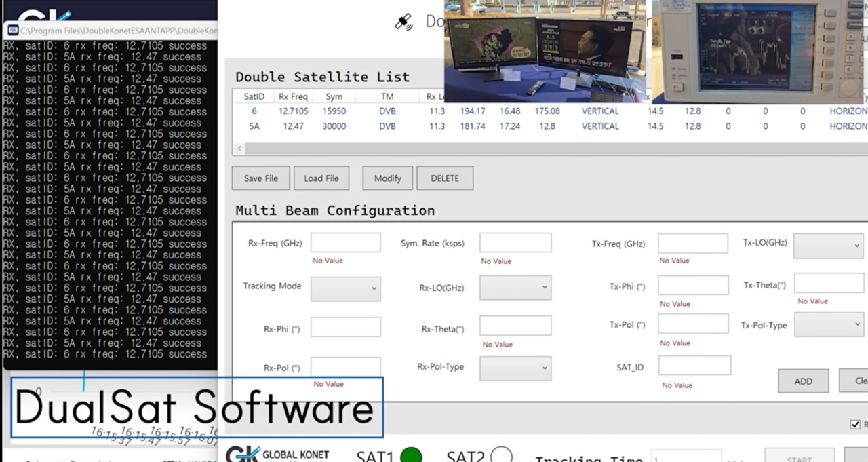This screenshot has width=868, height=462.
Task: Focus the Rx-Phi input field
Action: click(x=346, y=327)
